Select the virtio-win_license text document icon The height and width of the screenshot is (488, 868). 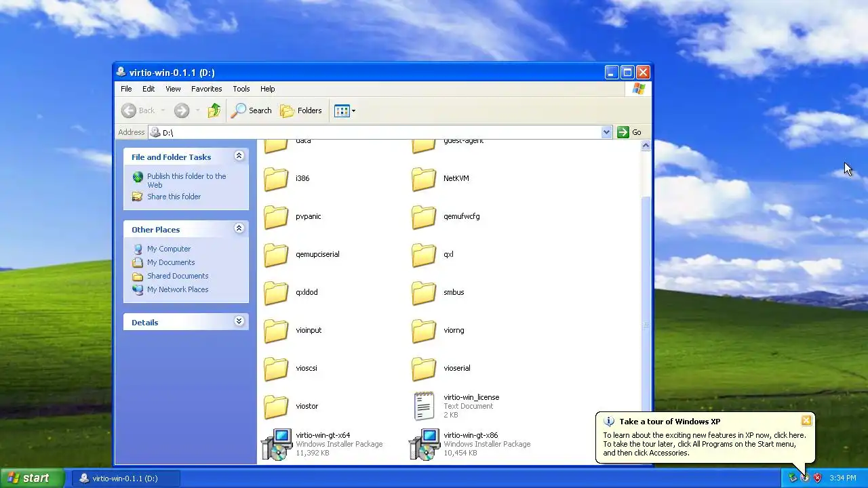click(424, 406)
